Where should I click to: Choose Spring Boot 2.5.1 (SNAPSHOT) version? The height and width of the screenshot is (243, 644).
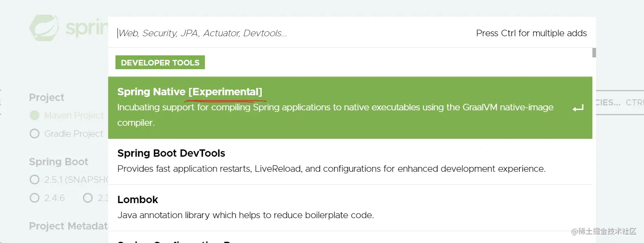pyautogui.click(x=35, y=180)
